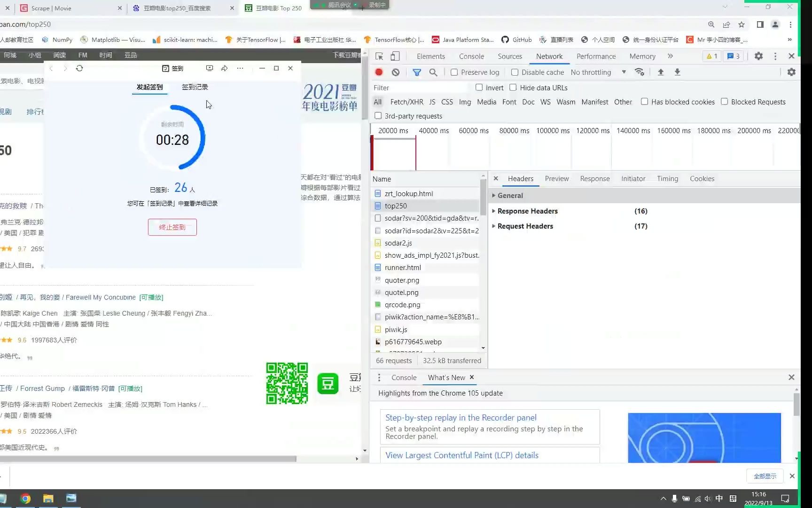
Task: Toggle the Invert filter checkbox
Action: pos(479,87)
